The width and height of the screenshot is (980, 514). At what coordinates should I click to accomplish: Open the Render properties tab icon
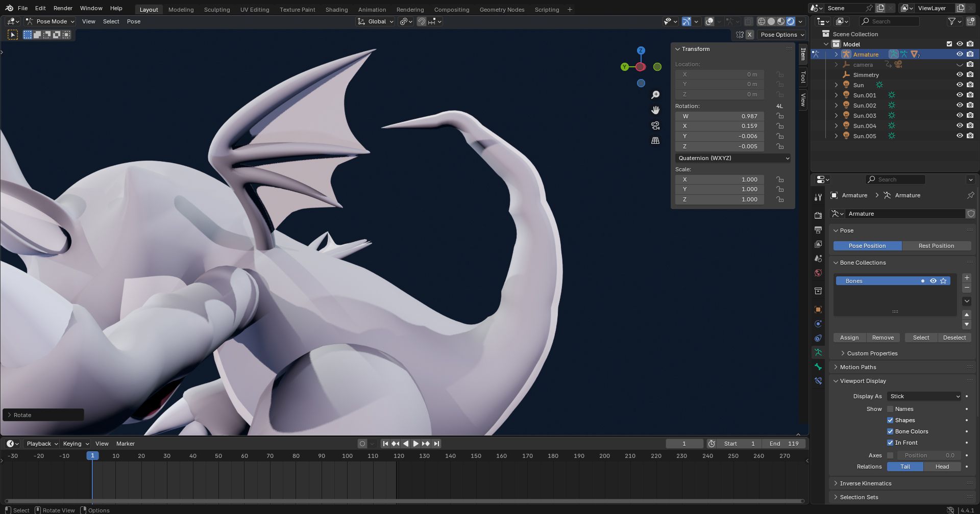[x=818, y=215]
